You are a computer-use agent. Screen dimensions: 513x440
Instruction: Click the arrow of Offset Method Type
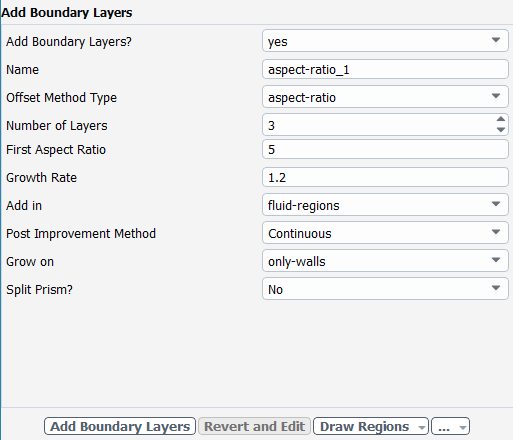point(496,96)
